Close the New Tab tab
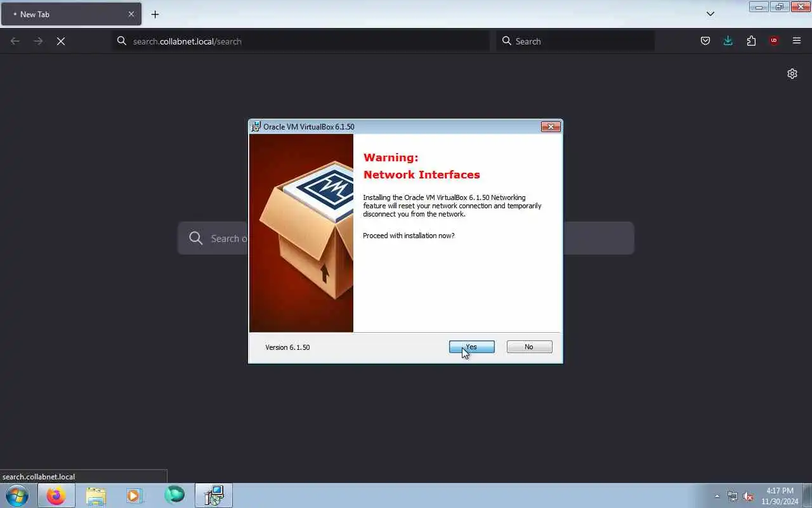Image resolution: width=812 pixels, height=508 pixels. point(131,14)
